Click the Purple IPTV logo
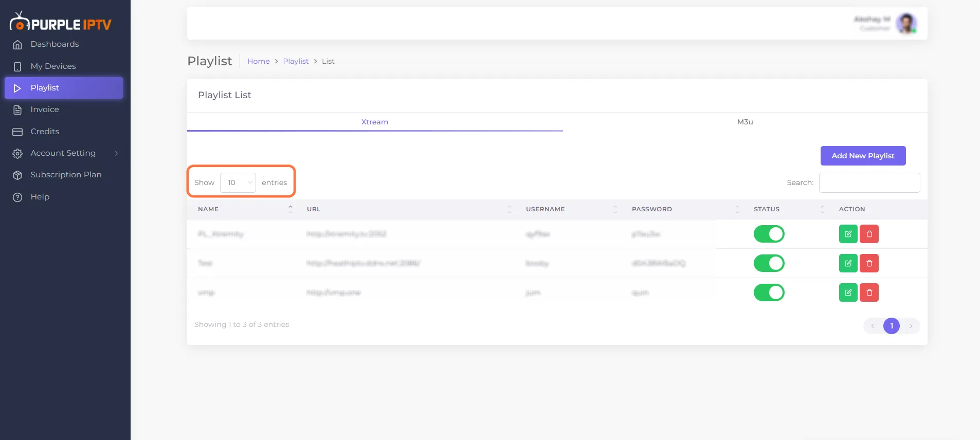This screenshot has width=980, height=440. coord(60,22)
